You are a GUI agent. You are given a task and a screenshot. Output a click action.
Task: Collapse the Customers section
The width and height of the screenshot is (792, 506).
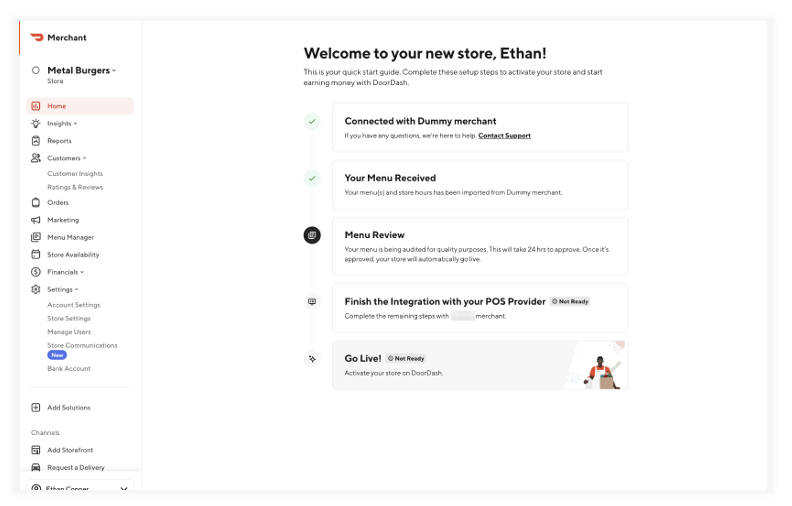(66, 158)
